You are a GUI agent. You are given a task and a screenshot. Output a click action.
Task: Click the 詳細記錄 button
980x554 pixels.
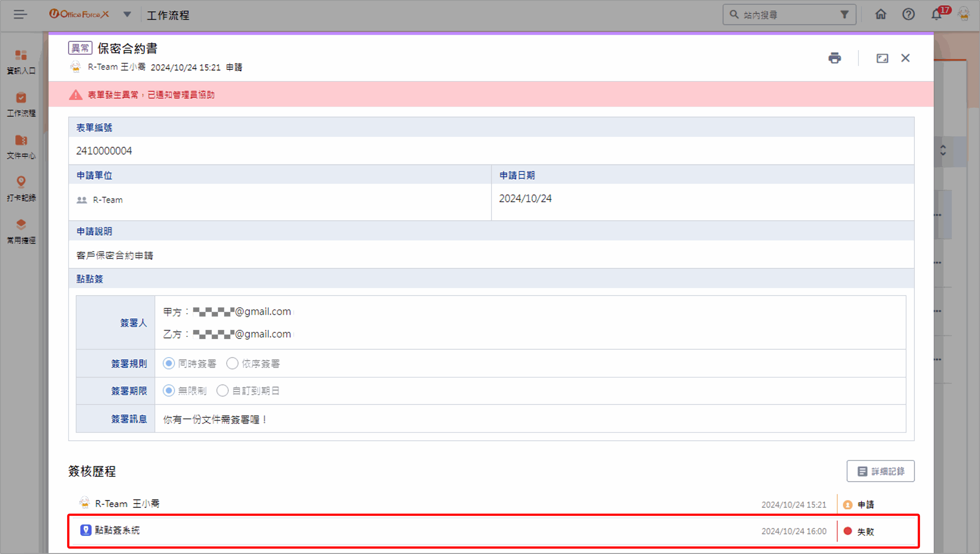[880, 471]
